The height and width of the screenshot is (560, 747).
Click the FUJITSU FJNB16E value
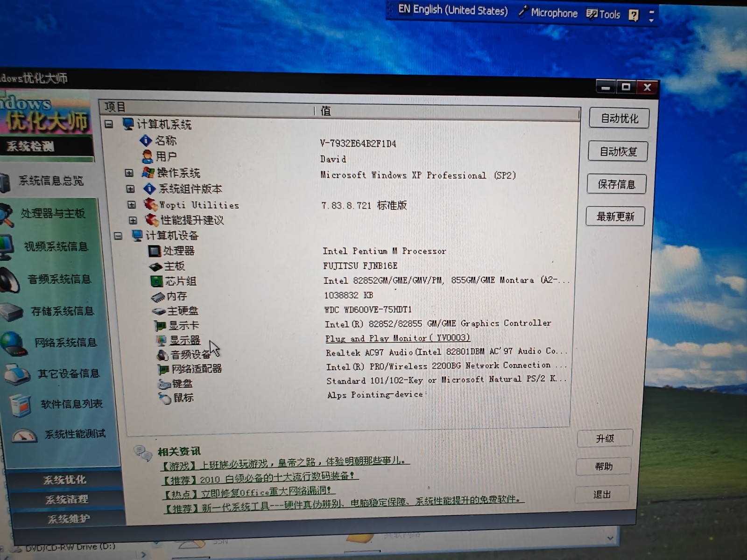pos(360,266)
